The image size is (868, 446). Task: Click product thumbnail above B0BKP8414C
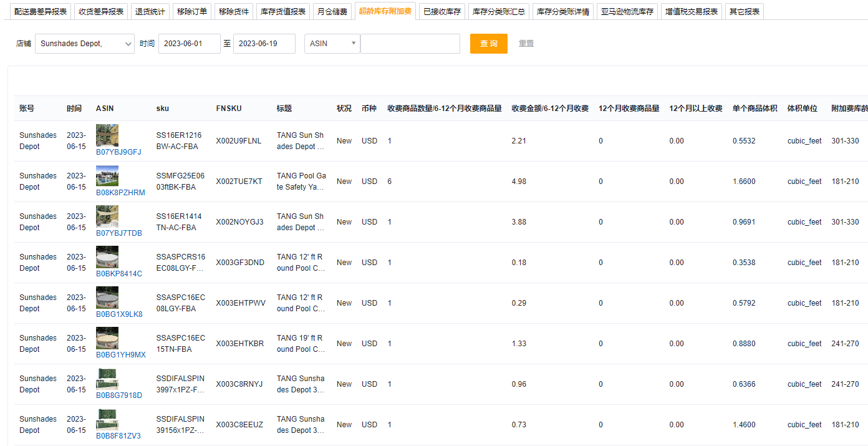[107, 257]
